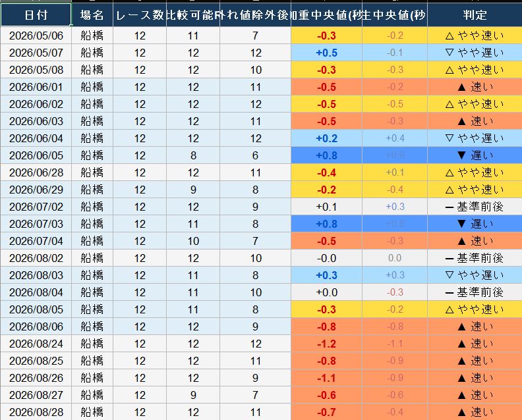The width and height of the screenshot is (522, 420).
Task: Click 遅い verdict in 2026/07/03 row
Action: pyautogui.click(x=475, y=224)
